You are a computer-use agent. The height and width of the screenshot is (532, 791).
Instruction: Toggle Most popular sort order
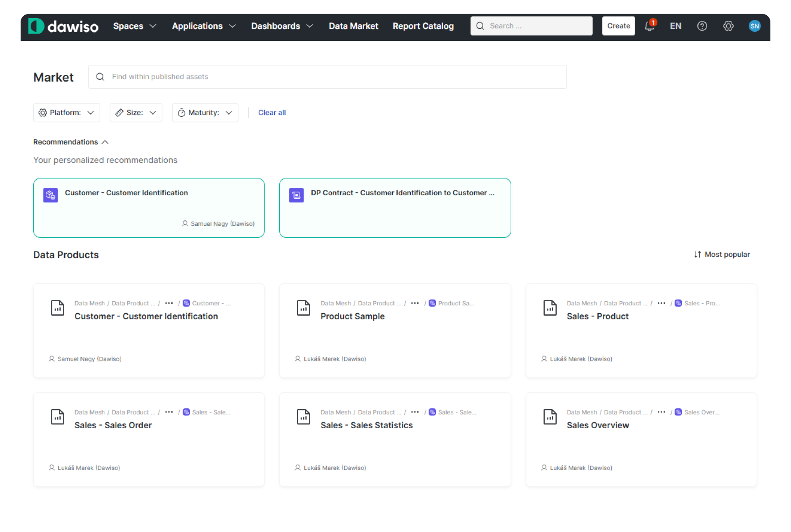[x=721, y=254]
